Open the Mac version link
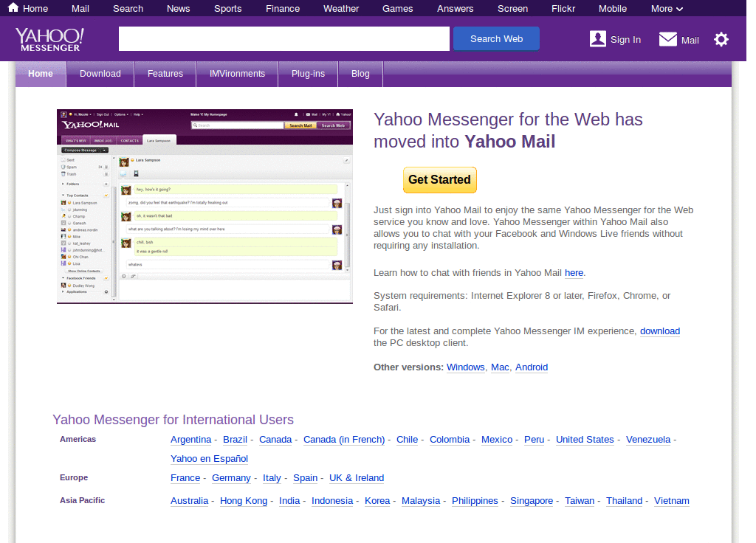 click(500, 367)
